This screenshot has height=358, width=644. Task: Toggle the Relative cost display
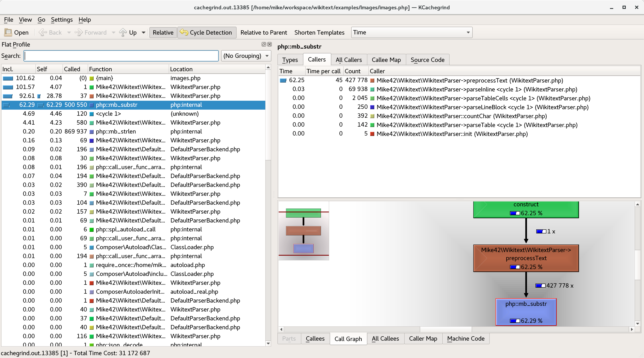pos(163,32)
